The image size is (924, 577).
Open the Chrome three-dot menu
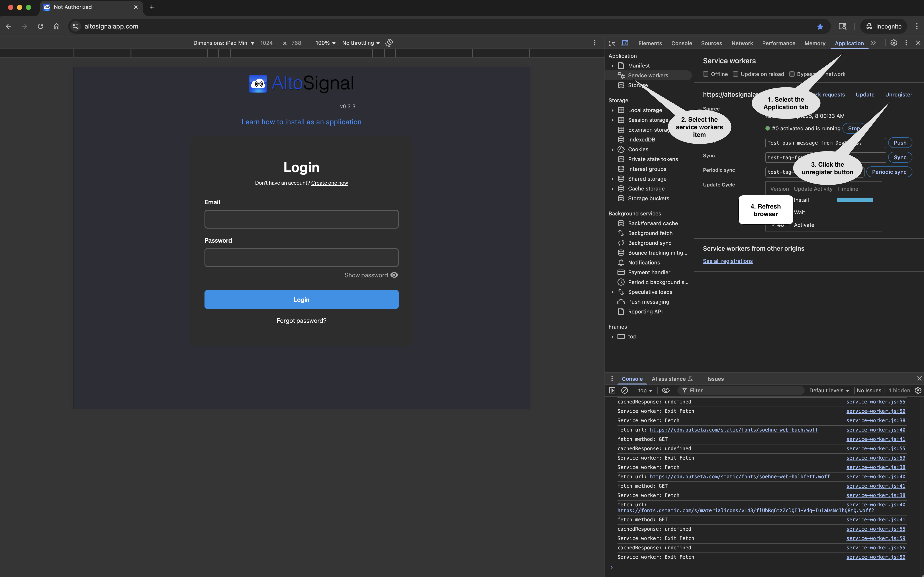pos(916,26)
